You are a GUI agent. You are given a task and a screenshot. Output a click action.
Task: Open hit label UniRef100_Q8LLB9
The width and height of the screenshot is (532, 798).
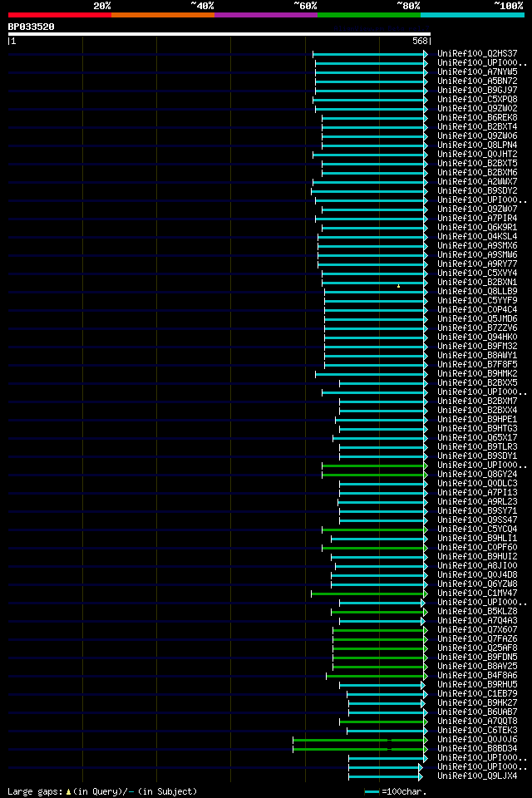(x=477, y=292)
